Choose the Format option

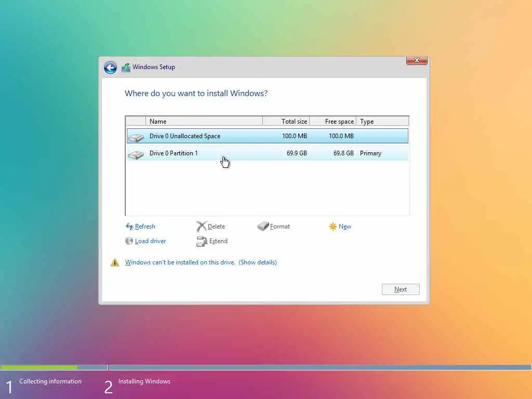[280, 227]
